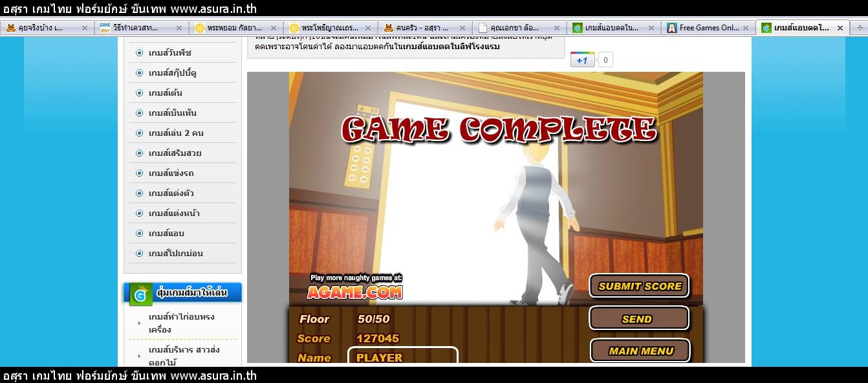The height and width of the screenshot is (383, 868).
Task: Click the bullet icon beside เกมส์เล่น 2 คน
Action: pos(139,133)
